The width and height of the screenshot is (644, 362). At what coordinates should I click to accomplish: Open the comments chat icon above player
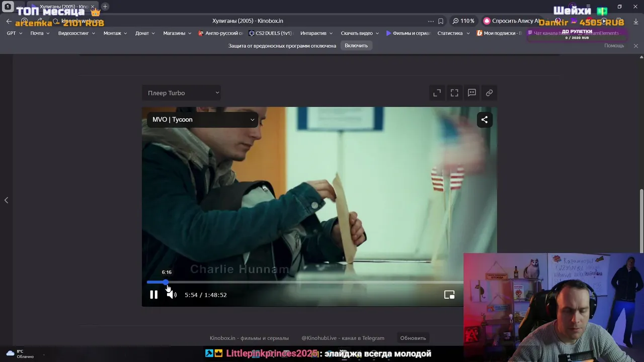472,93
